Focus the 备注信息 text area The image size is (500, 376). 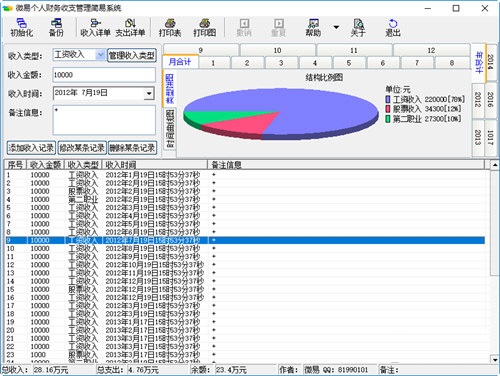click(x=104, y=120)
